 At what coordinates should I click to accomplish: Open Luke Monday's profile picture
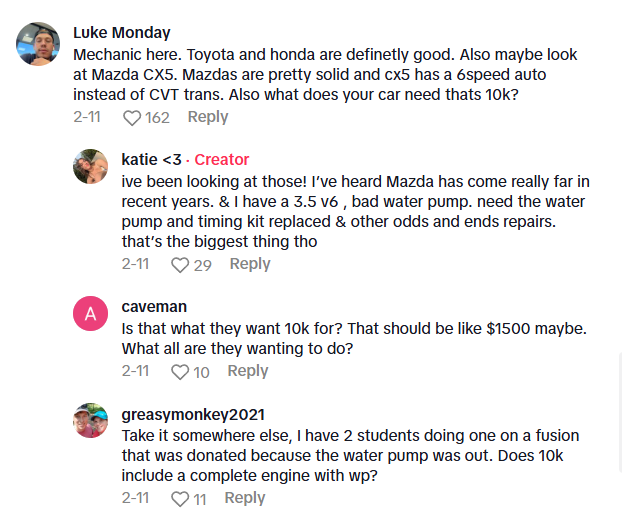pos(38,44)
